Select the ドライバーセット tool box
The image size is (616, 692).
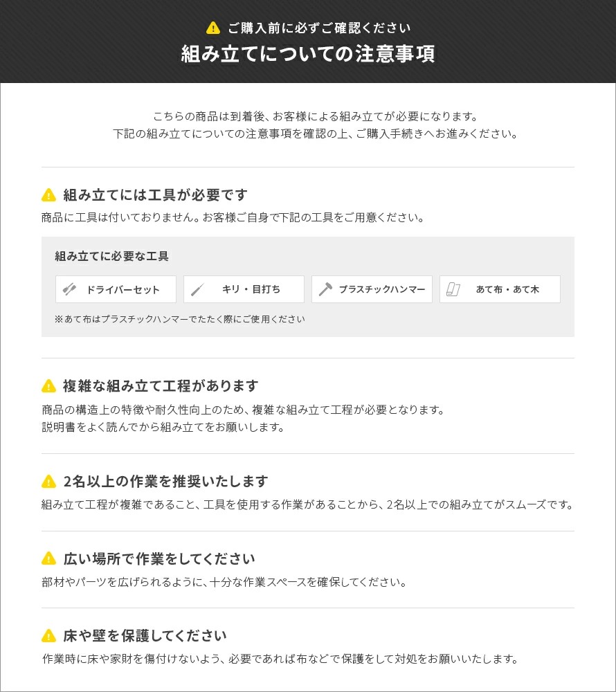116,289
